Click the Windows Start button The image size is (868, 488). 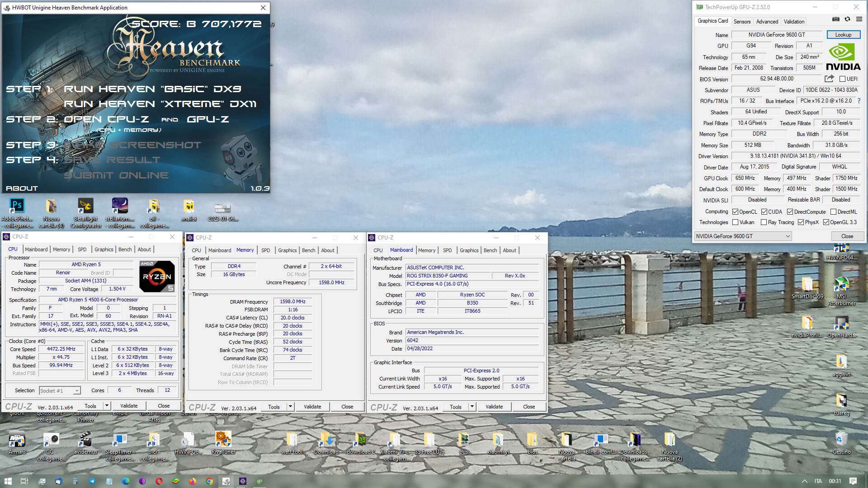tap(8, 481)
